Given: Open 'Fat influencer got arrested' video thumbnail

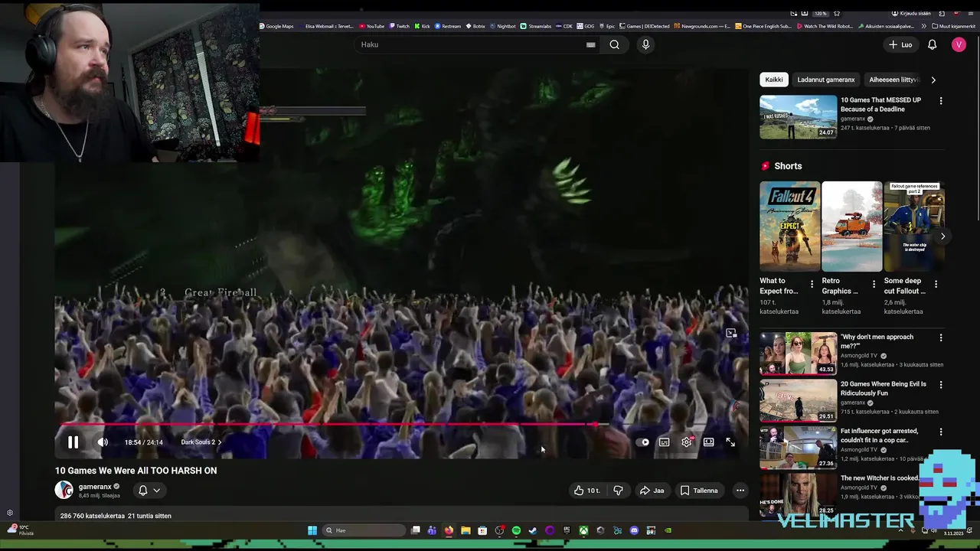Looking at the screenshot, I should (798, 447).
